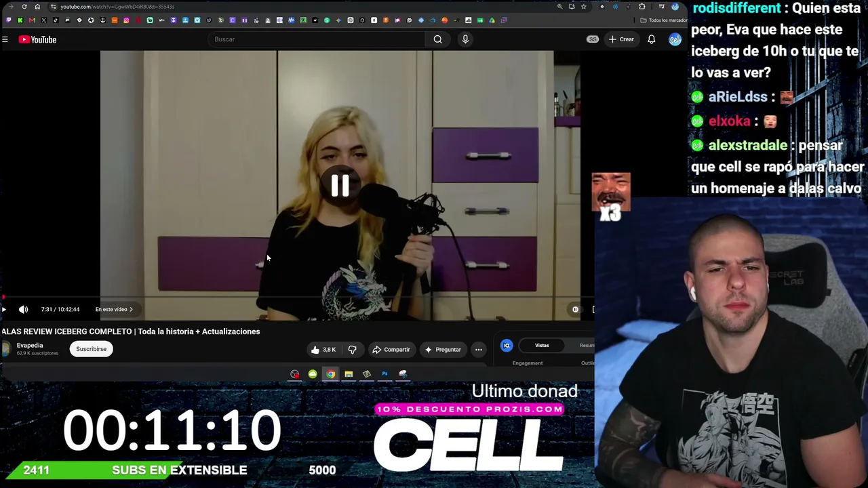This screenshot has width=868, height=488.
Task: Subscribe to Evapedia with Suscribirse
Action: (x=91, y=349)
